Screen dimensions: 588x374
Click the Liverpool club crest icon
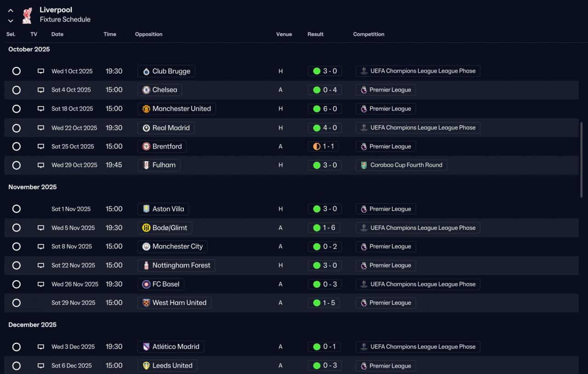point(27,15)
